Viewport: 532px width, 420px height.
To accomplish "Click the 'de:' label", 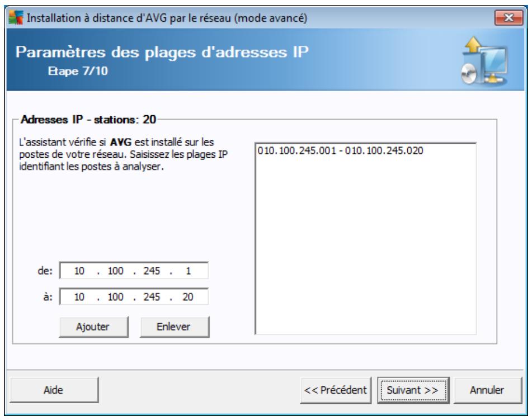I will (45, 271).
